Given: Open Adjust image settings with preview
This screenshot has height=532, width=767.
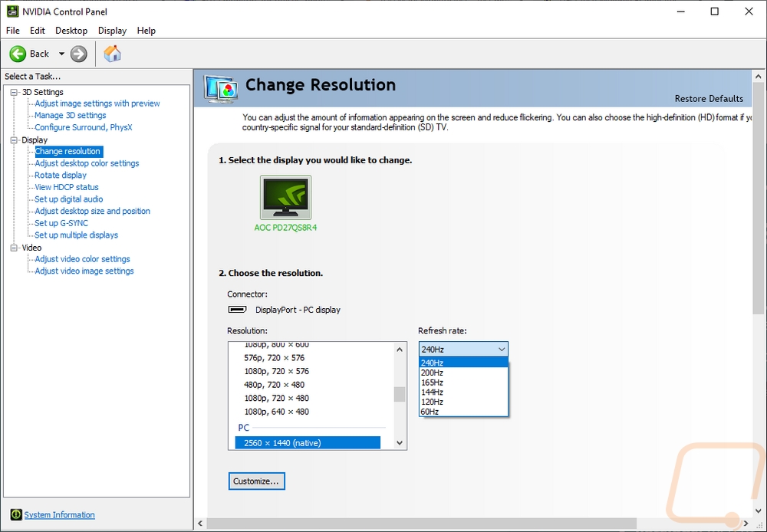Looking at the screenshot, I should (x=97, y=103).
